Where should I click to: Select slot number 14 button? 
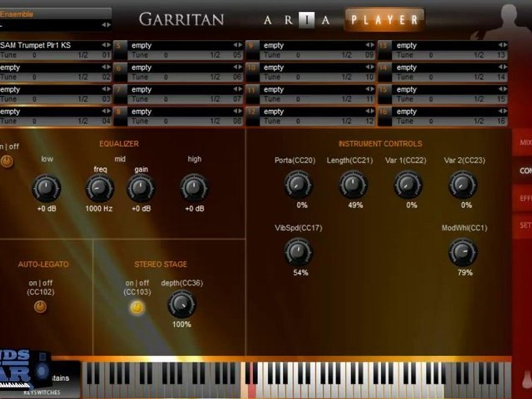[385, 72]
